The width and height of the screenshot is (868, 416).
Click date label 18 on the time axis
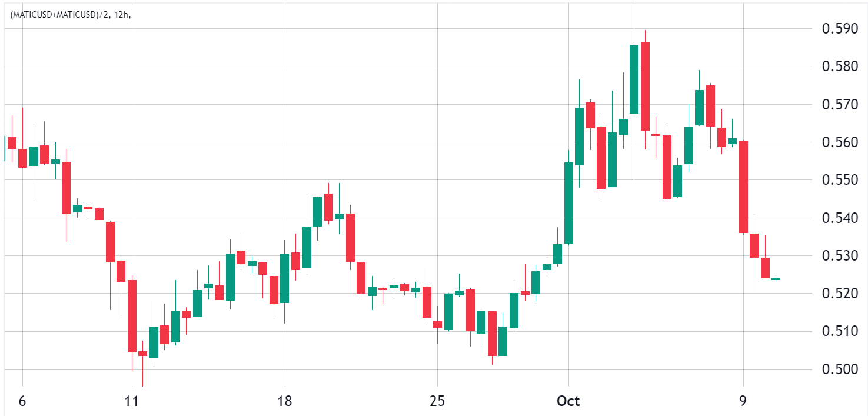pyautogui.click(x=285, y=401)
